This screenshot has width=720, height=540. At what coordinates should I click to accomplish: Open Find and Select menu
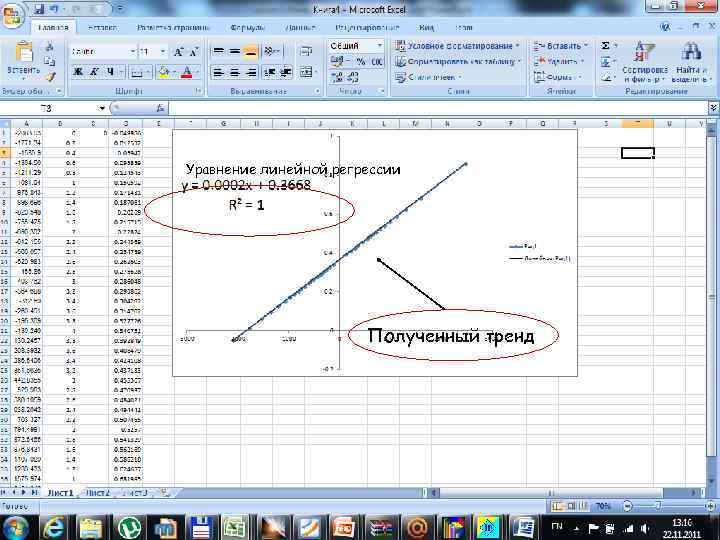tap(692, 62)
